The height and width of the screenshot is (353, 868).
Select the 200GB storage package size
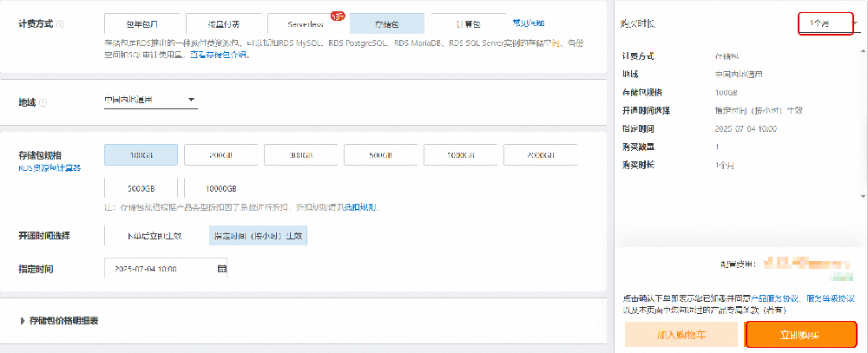(x=221, y=155)
